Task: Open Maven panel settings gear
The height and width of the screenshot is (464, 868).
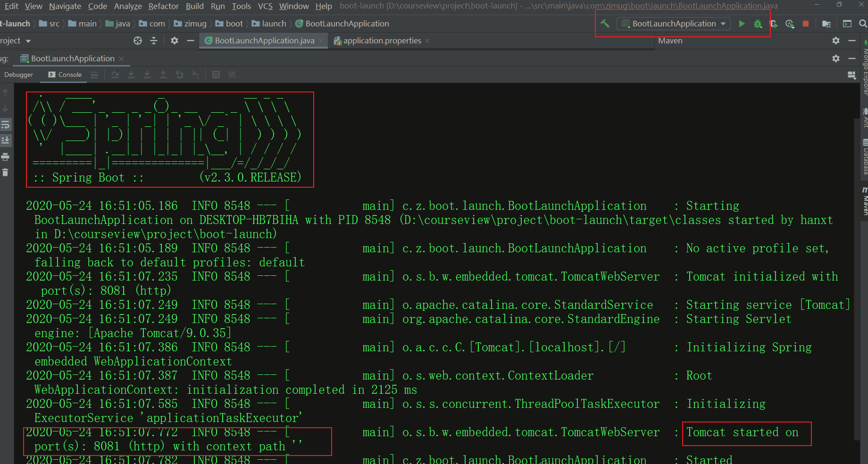Action: pos(836,41)
